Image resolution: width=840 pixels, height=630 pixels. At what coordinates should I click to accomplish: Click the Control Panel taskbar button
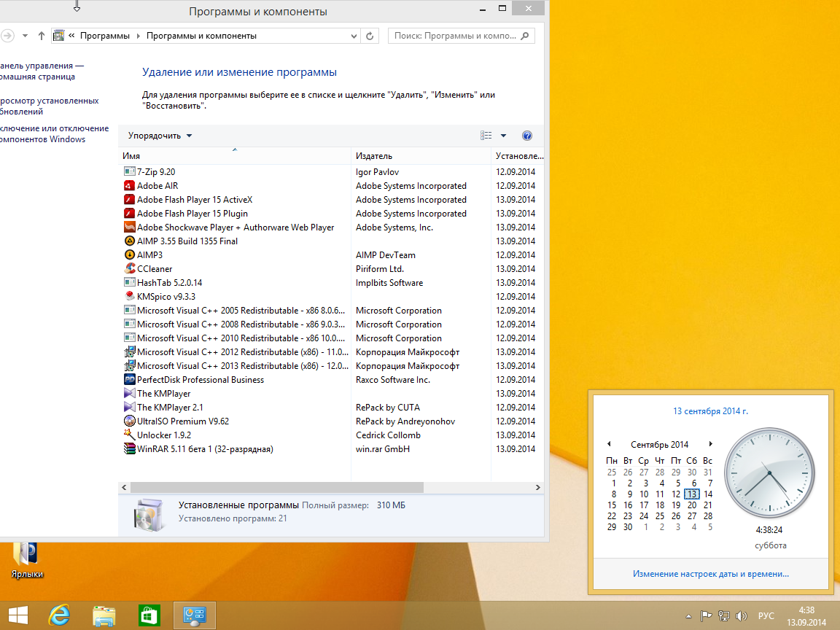pos(195,615)
